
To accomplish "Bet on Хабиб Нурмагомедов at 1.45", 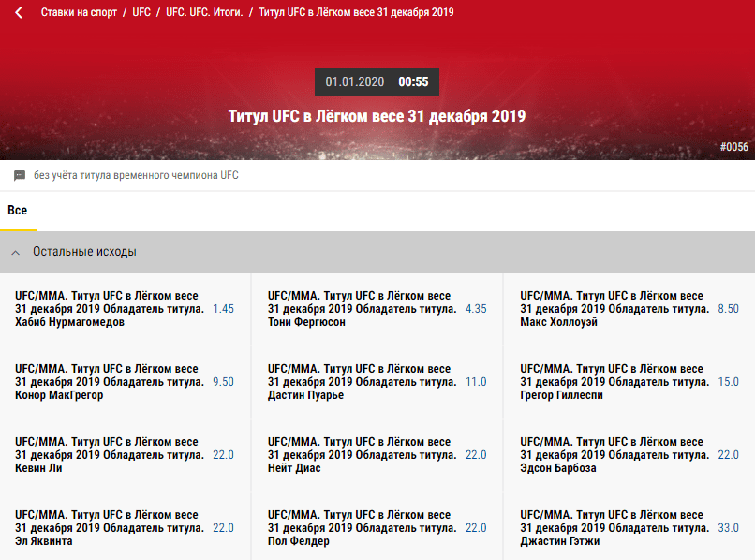I will (224, 309).
